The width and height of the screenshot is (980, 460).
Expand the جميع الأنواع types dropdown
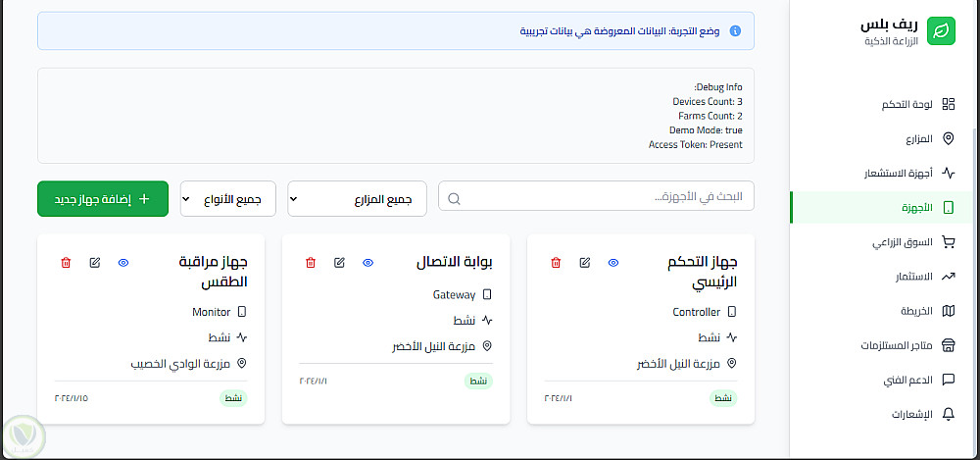click(x=228, y=199)
